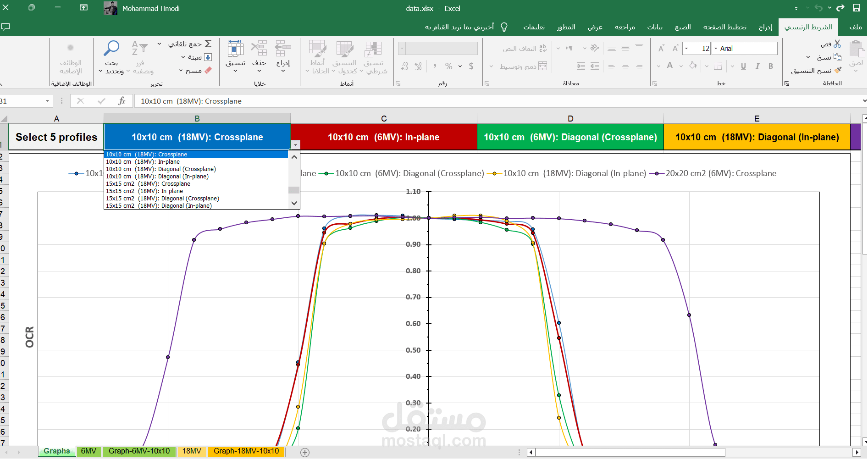This screenshot has height=459, width=868.
Task: Collapse the ribbon with the chevron
Action: pyautogui.click(x=2, y=84)
